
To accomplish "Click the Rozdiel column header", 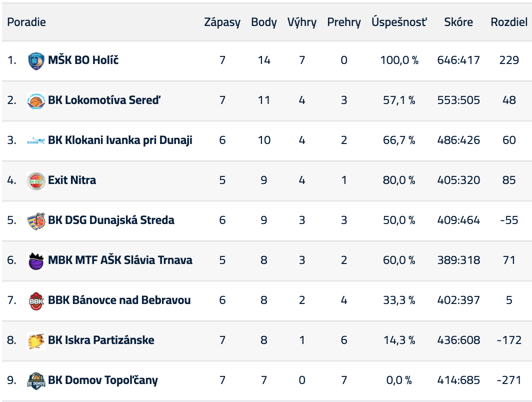I will [509, 22].
